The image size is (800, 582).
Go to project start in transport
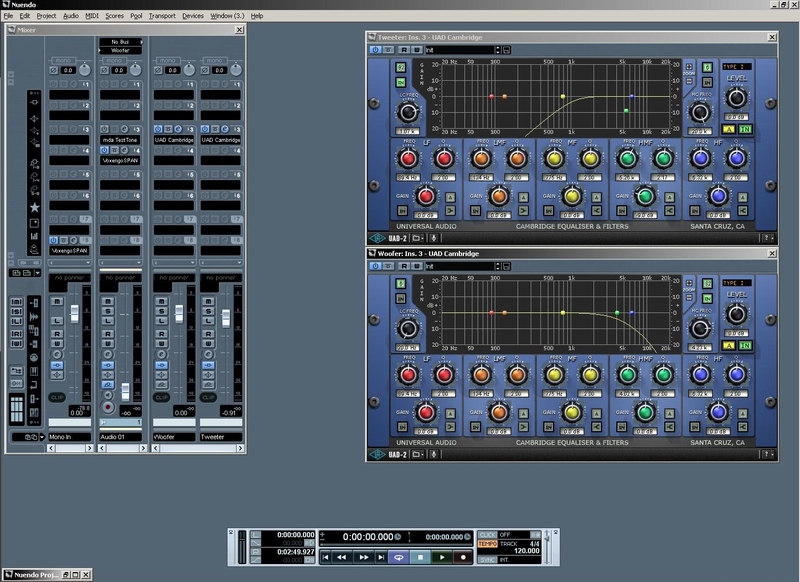click(x=326, y=558)
